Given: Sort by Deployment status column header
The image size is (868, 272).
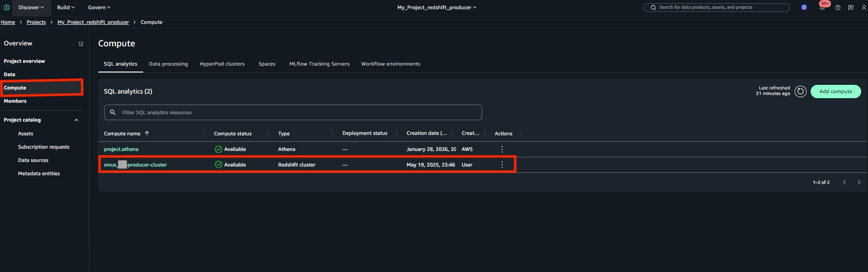Looking at the screenshot, I should [365, 133].
